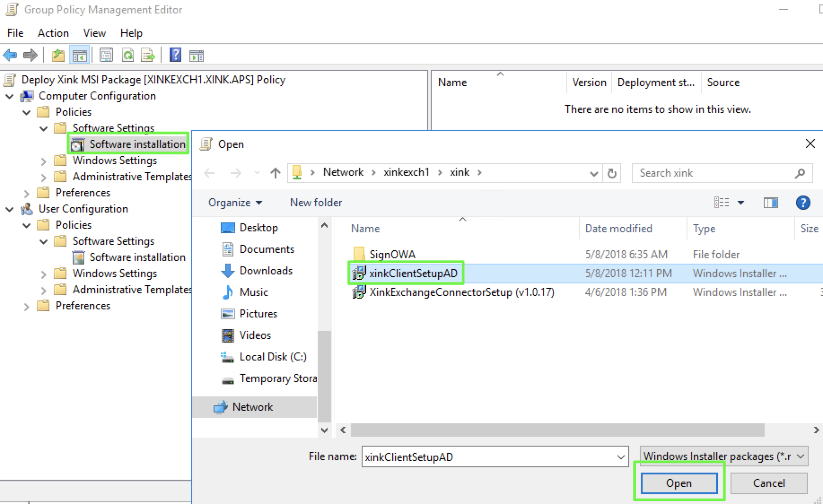The image size is (823, 504).
Task: Click the Back arrow in the editor toolbar
Action: pos(10,56)
